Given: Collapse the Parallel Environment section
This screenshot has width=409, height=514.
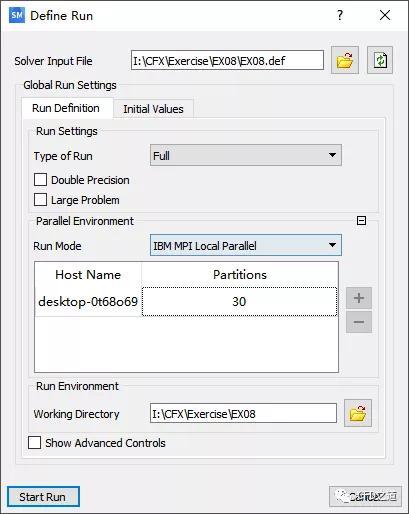Looking at the screenshot, I should pyautogui.click(x=361, y=221).
